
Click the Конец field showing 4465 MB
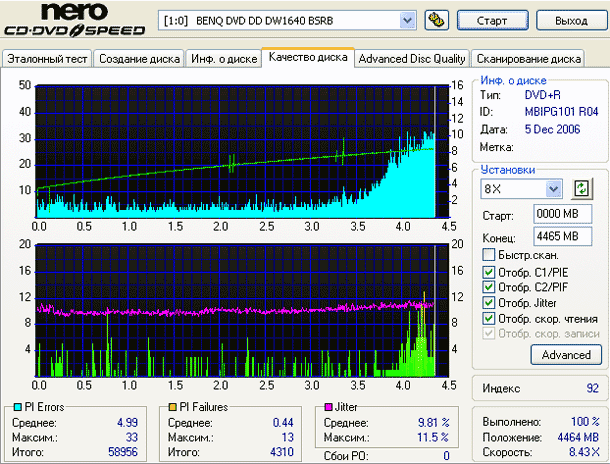click(x=556, y=237)
